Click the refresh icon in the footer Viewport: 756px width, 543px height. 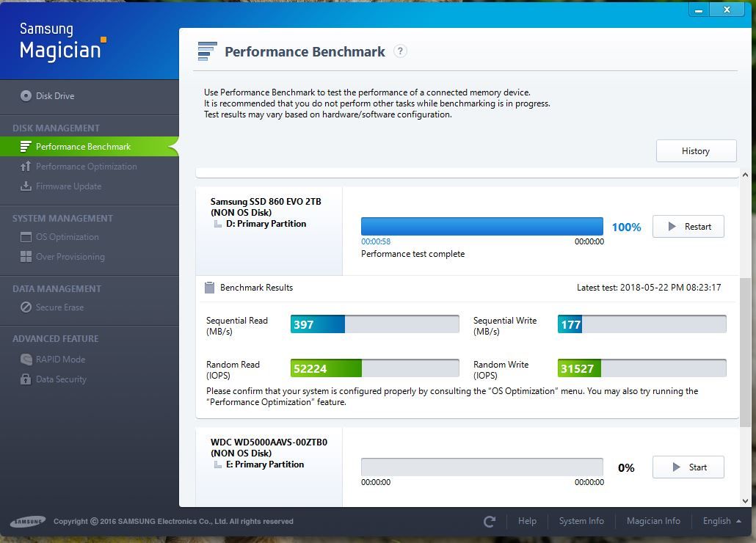pos(490,521)
